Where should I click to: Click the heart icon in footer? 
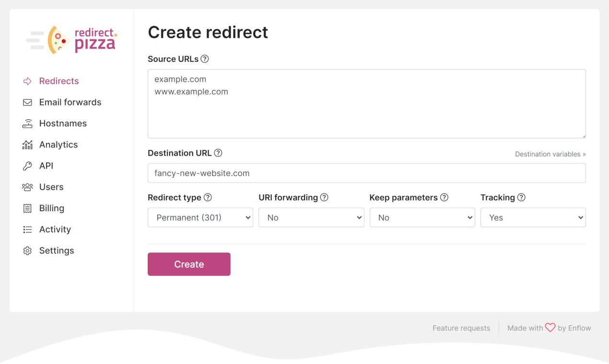[x=550, y=328]
